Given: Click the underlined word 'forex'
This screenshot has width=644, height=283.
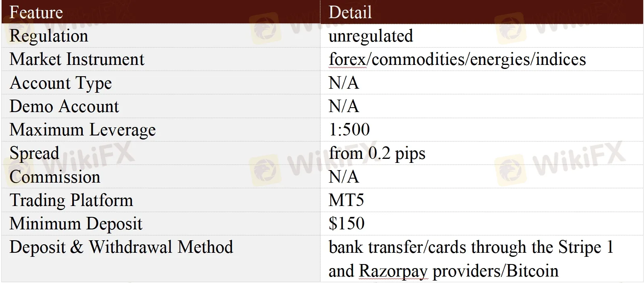Looking at the screenshot, I should (347, 59).
